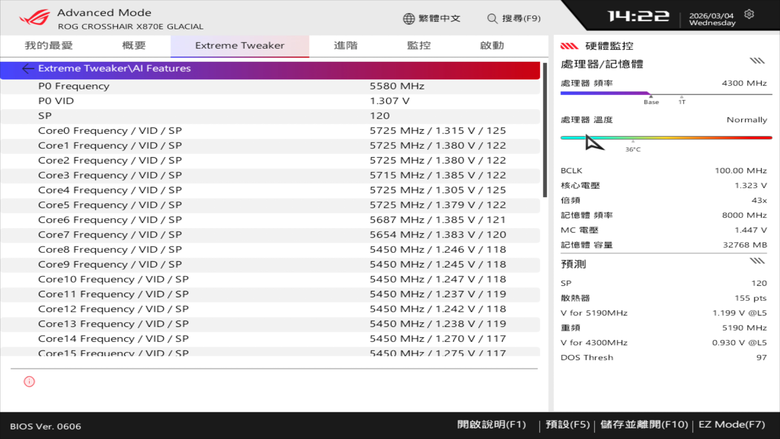Click 儲存並離開(F10) button
Screen dimensions: 780x439
point(644,425)
